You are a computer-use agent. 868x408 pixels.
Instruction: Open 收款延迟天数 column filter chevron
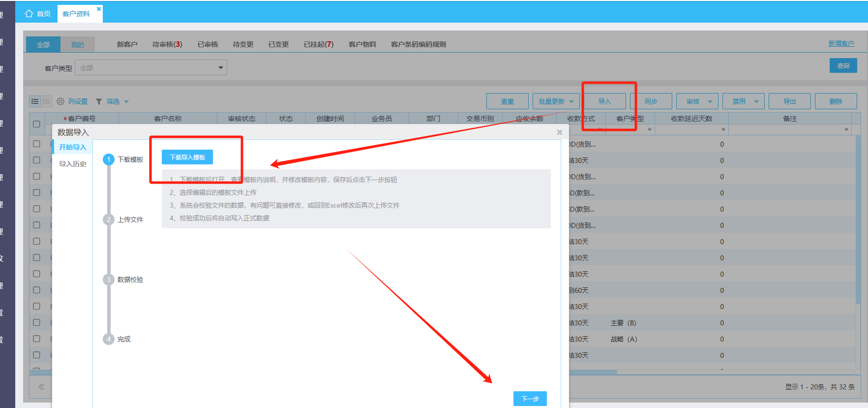[x=723, y=129]
